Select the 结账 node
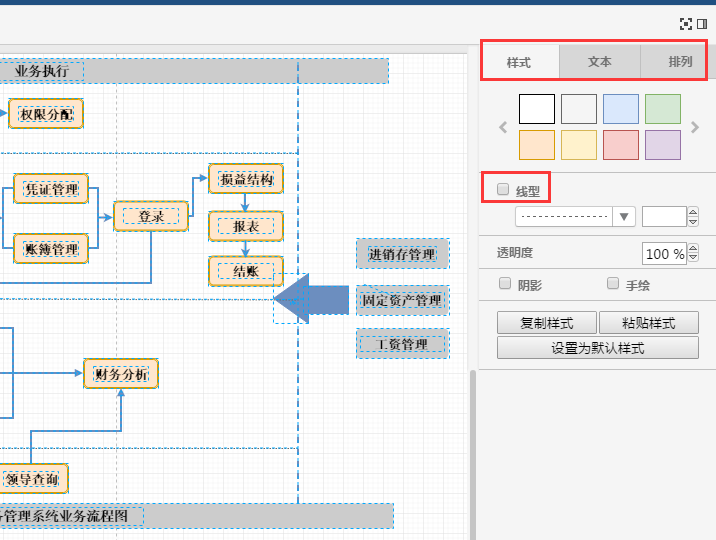Viewport: 716px width, 540px height. 246,271
